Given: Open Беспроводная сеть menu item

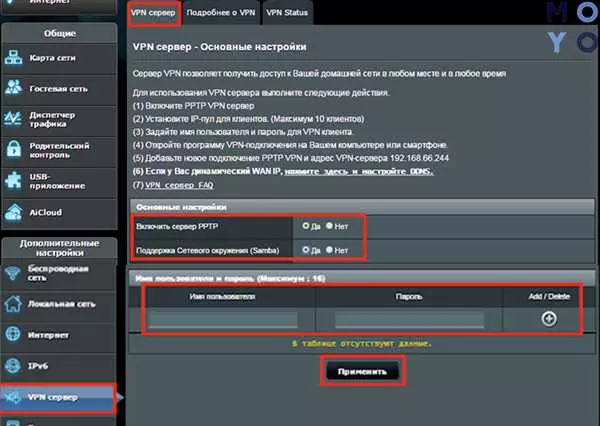Looking at the screenshot, I should tap(58, 273).
